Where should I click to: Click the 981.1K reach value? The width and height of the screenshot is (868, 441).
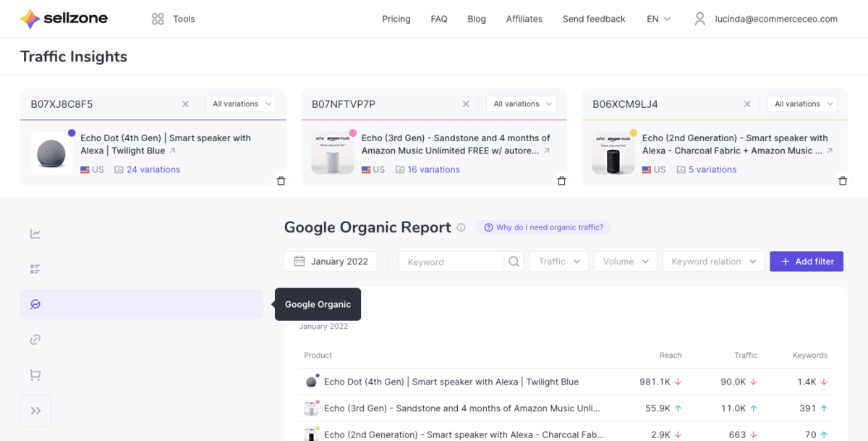[x=655, y=382]
